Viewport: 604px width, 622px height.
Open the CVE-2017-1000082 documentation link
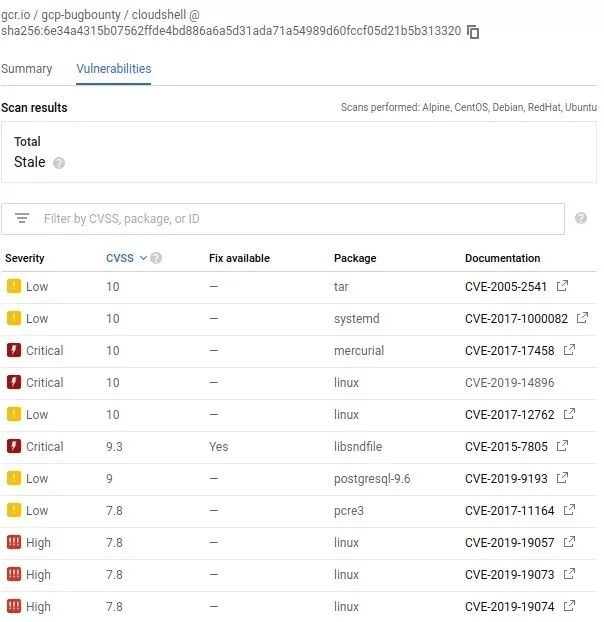pos(516,319)
